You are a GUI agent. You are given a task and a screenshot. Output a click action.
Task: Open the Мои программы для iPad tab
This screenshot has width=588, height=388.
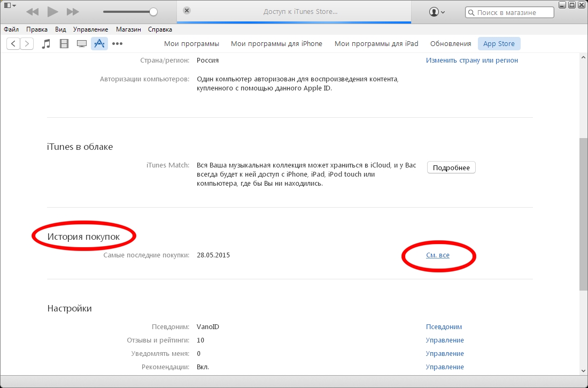click(x=376, y=43)
